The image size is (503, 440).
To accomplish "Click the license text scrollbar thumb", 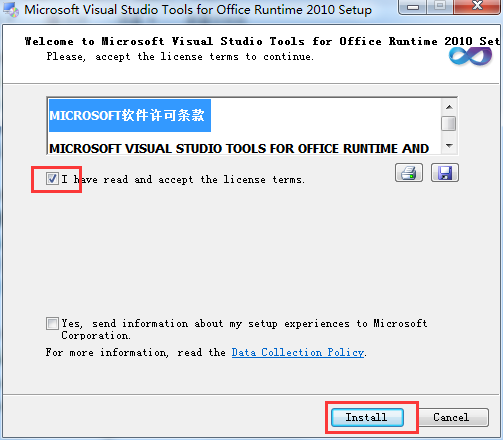I will 449,124.
